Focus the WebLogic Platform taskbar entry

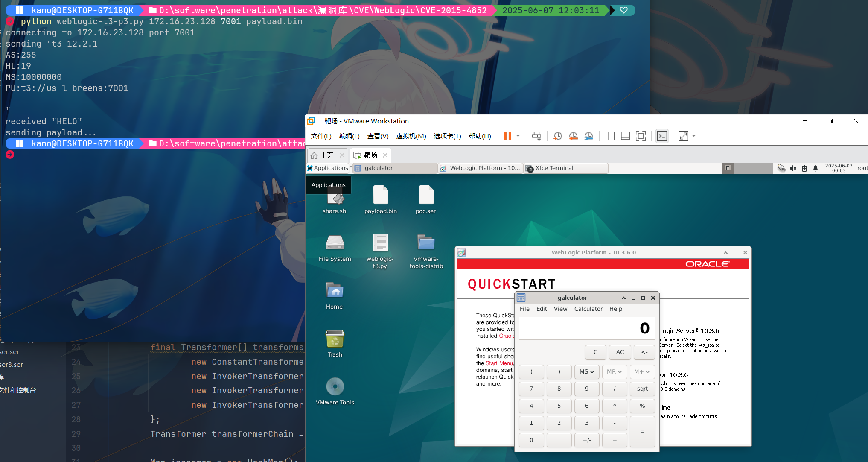pyautogui.click(x=481, y=168)
